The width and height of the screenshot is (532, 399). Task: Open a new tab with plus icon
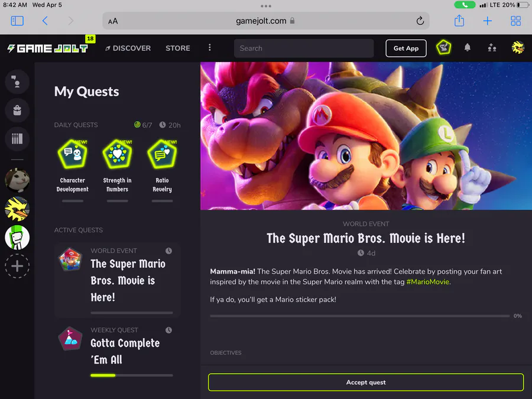coord(487,21)
